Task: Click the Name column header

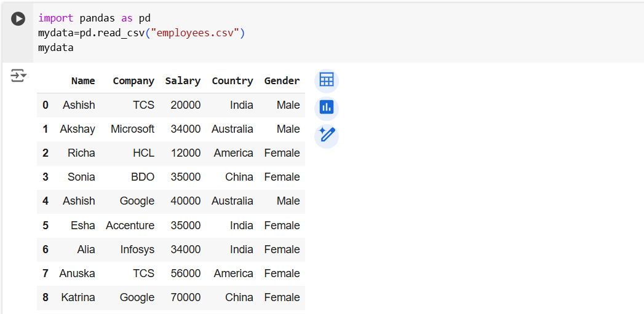Action: click(83, 81)
